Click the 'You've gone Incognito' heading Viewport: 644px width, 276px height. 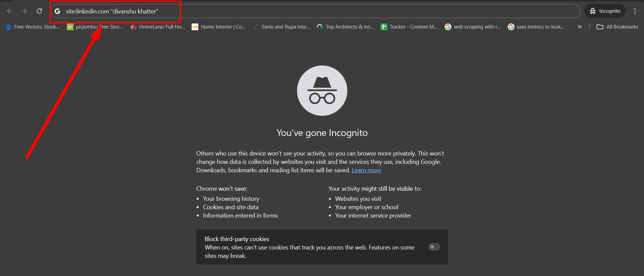322,133
